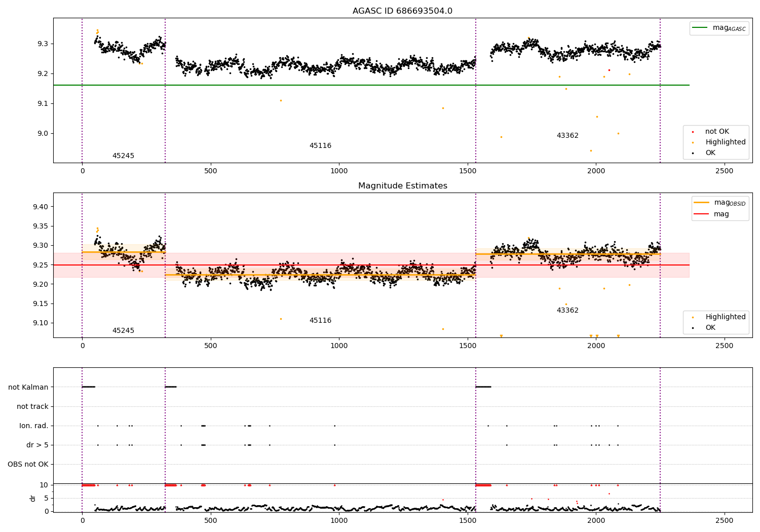This screenshot has width=760, height=532.
Task: Click x-axis tick 1000 under the bottom plot
Action: 339,520
